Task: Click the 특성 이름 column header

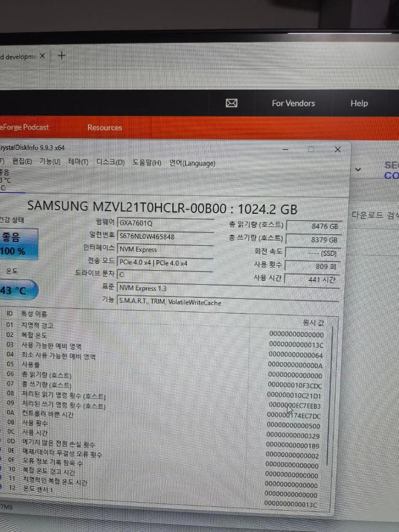Action: 34,314
